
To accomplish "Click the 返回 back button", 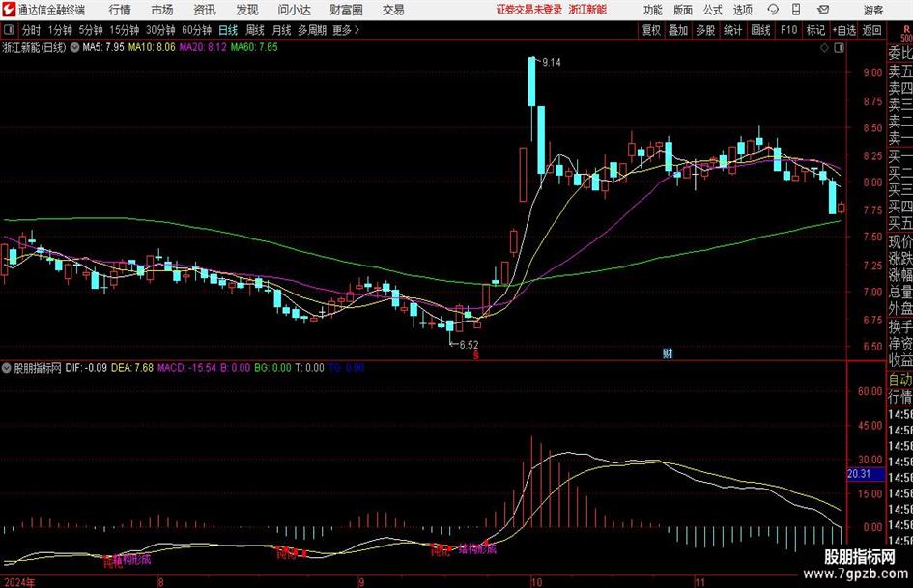I will [871, 30].
